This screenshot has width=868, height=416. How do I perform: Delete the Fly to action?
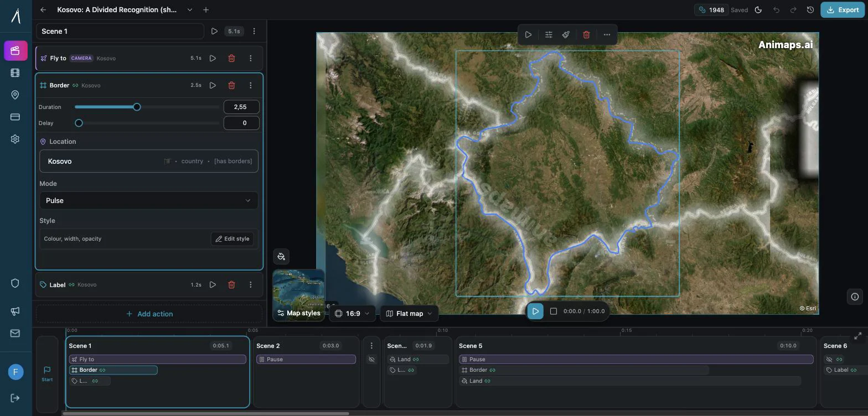(x=231, y=58)
